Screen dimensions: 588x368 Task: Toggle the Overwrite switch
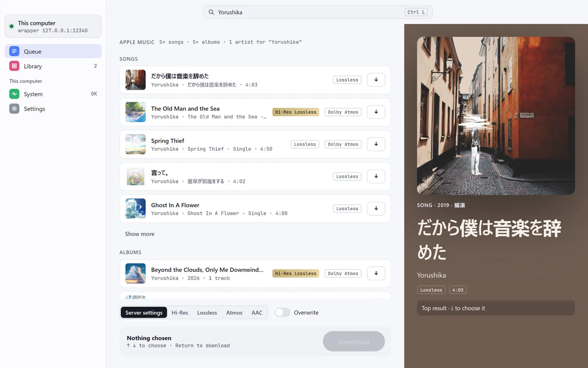282,312
